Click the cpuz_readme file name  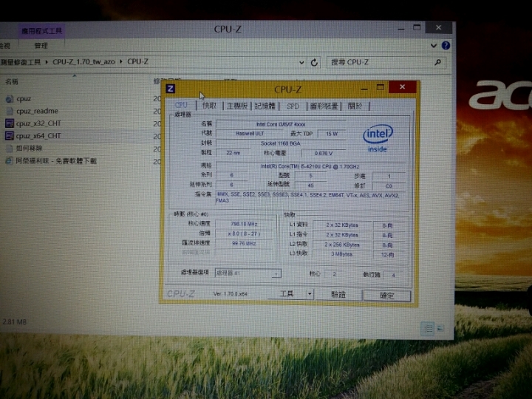tap(38, 111)
